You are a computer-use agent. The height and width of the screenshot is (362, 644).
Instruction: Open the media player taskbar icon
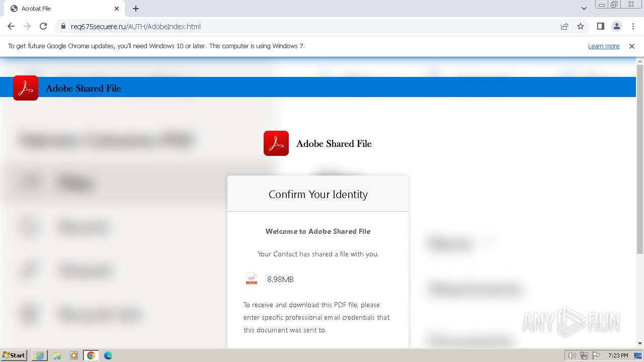pos(74,355)
